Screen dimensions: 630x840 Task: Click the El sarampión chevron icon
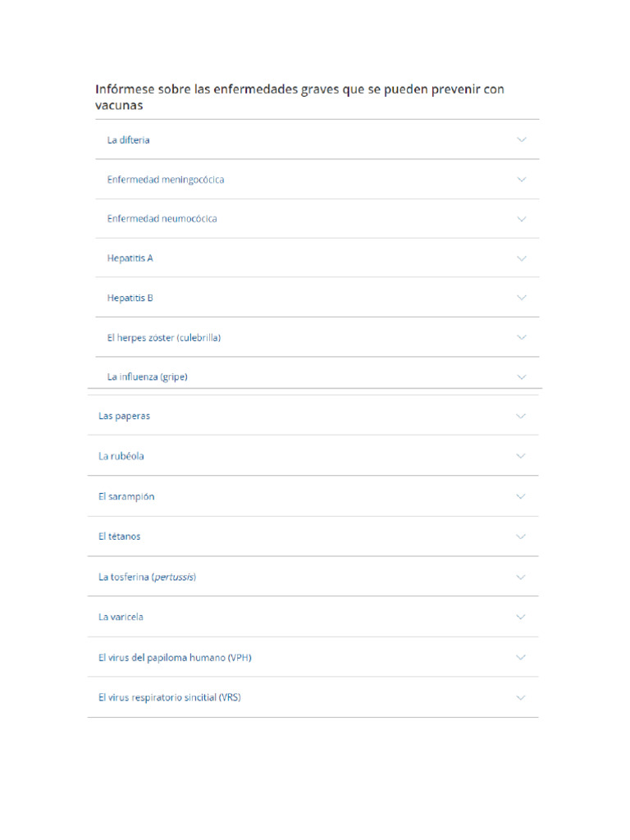521,496
